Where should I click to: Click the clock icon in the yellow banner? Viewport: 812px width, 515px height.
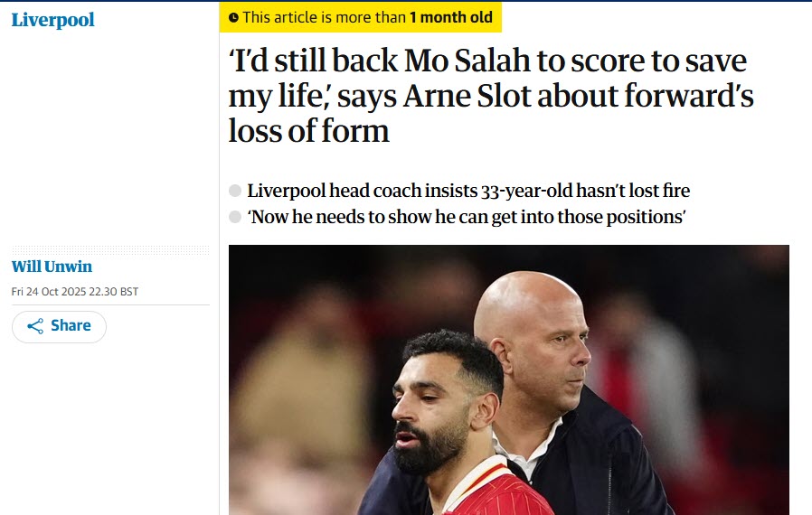click(234, 17)
